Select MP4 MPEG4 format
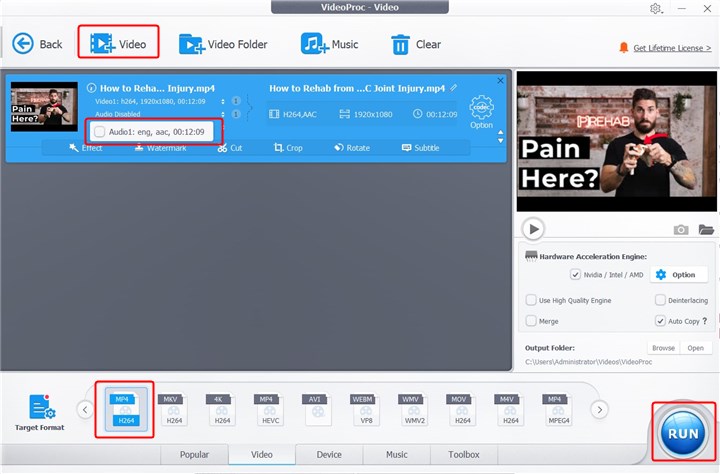Image resolution: width=720 pixels, height=474 pixels. coord(558,409)
